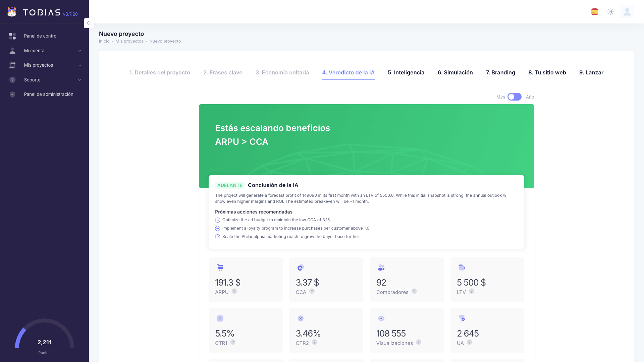Go to step 3. Economía unitaria
Screen dimensions: 644x362
click(x=282, y=73)
